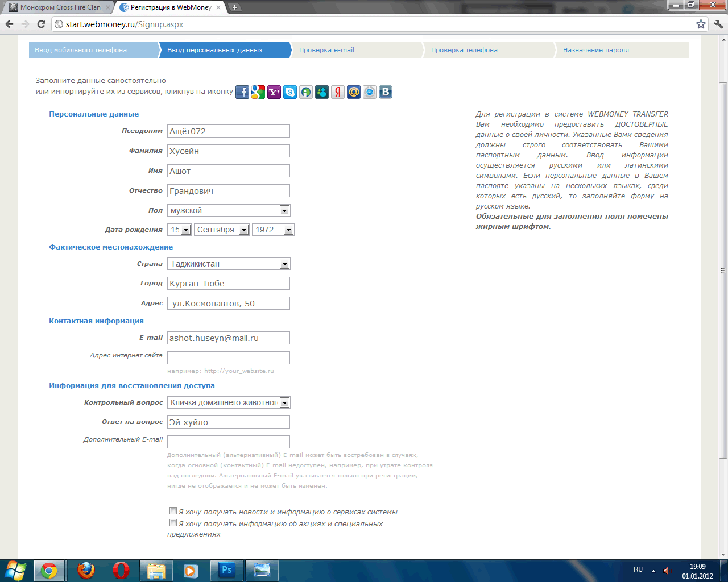Click the Chrome icon in the taskbar
Image resolution: width=728 pixels, height=582 pixels.
pyautogui.click(x=49, y=571)
